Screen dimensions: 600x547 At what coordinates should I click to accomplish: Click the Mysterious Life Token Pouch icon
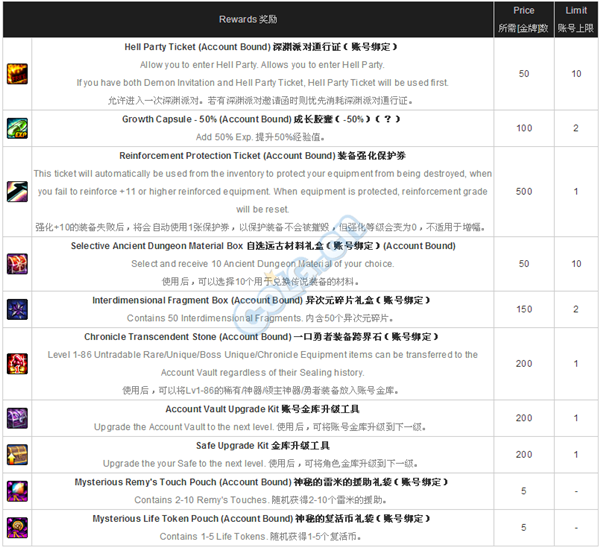pyautogui.click(x=18, y=527)
